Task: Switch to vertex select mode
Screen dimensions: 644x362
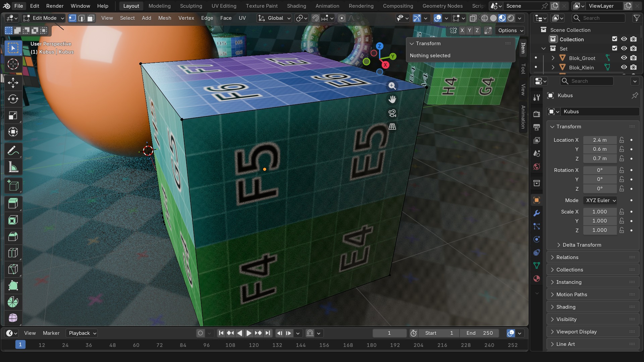Action: tap(72, 18)
